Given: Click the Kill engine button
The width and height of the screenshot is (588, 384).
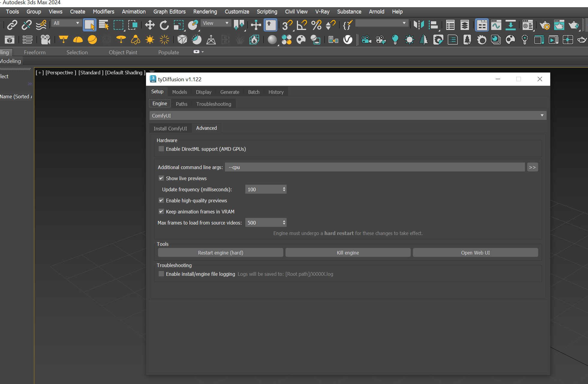Looking at the screenshot, I should 348,253.
